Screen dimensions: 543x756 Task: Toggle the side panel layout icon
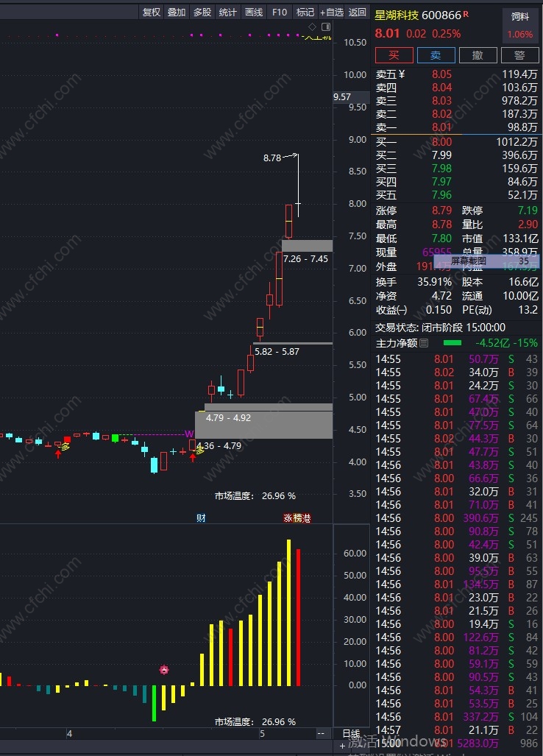point(326,27)
